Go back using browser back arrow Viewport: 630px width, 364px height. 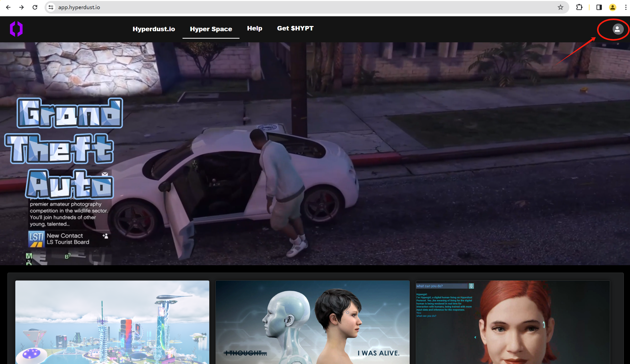8,7
